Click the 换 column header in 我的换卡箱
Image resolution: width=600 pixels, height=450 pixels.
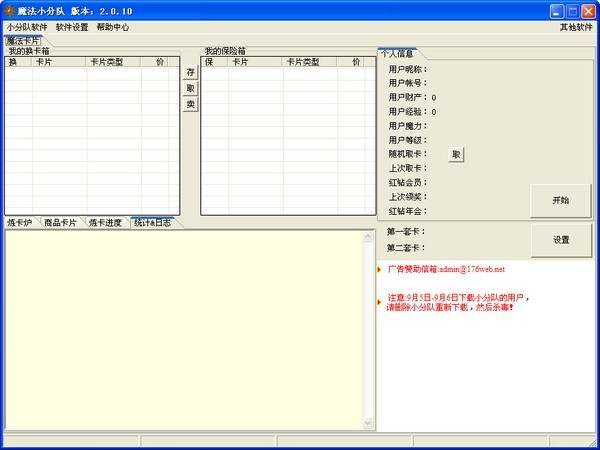[18, 62]
